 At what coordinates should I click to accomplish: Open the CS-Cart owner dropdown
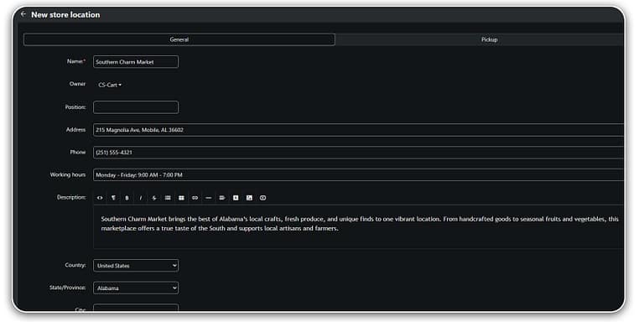[x=110, y=85]
